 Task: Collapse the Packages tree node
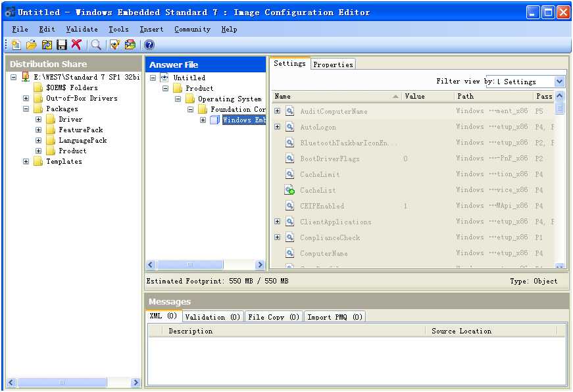[26, 109]
